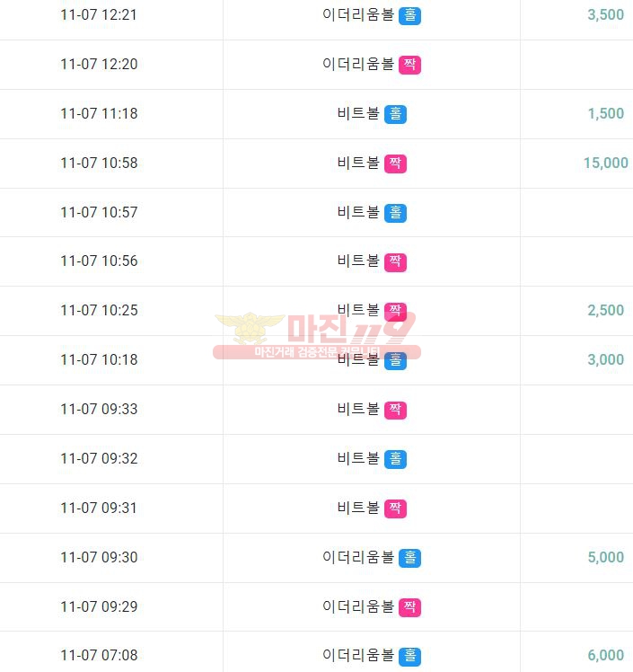The height and width of the screenshot is (672, 633).
Task: Click the 6,000 amount value
Action: pos(605,655)
